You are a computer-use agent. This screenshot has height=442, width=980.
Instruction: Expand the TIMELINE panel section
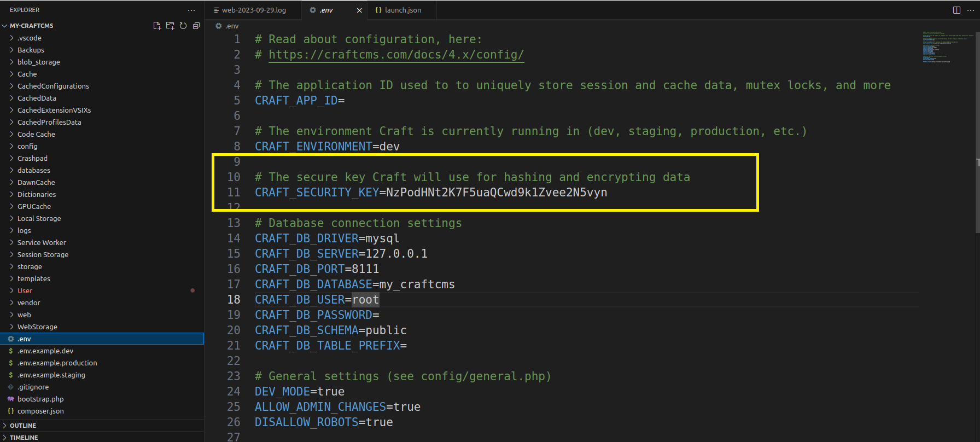[x=102, y=437]
